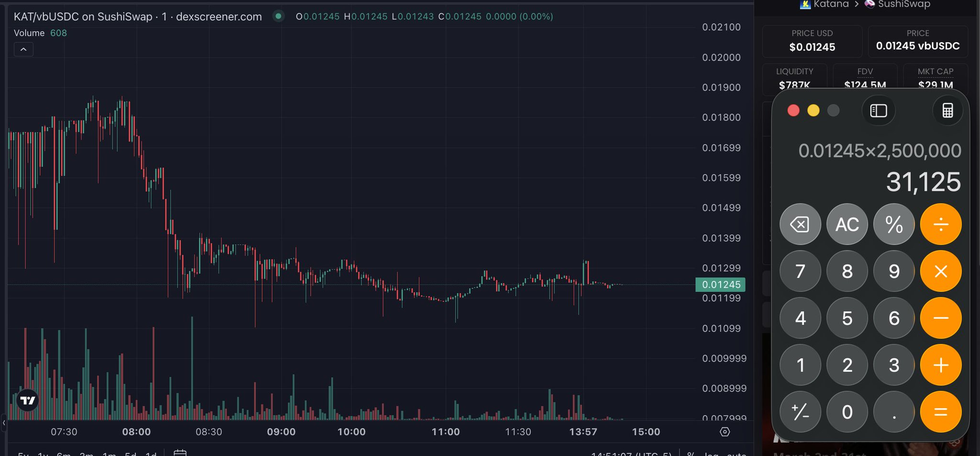Open the Calculator mode selector icon
Viewport: 980px width, 456px height.
(x=947, y=111)
